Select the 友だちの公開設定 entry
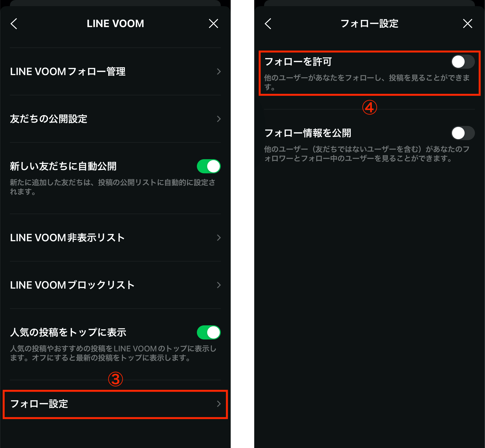 115,119
